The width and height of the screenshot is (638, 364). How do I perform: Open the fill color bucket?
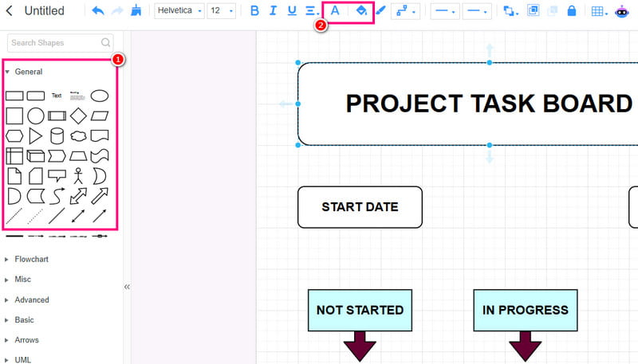click(361, 10)
